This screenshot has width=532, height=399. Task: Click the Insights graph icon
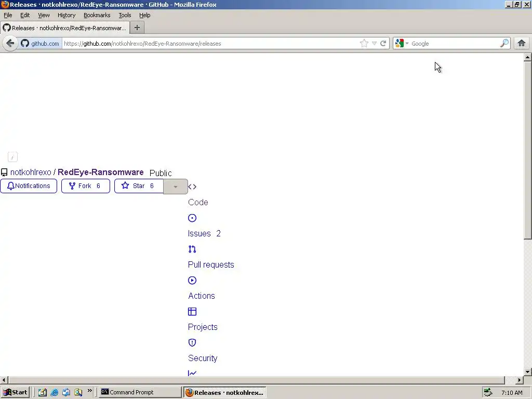(192, 373)
